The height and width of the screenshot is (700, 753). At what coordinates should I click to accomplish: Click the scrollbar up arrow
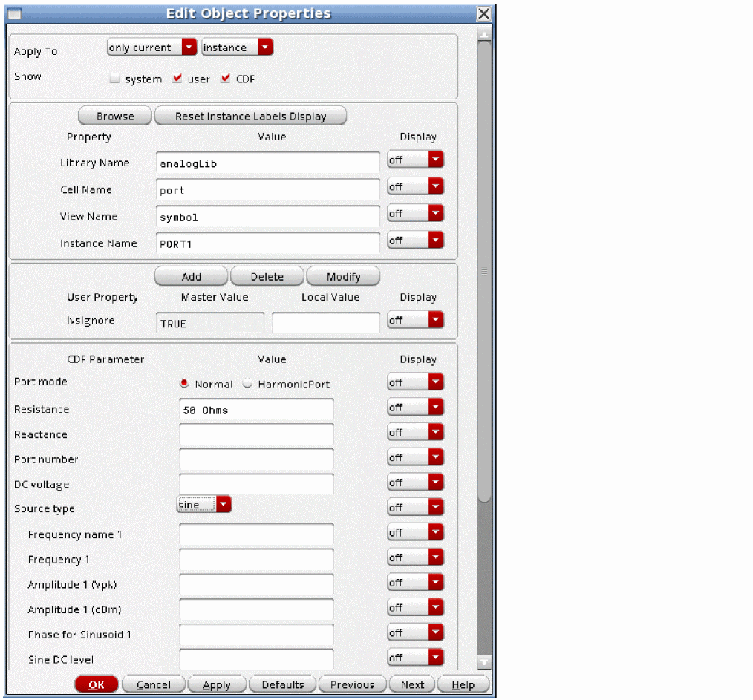(484, 34)
